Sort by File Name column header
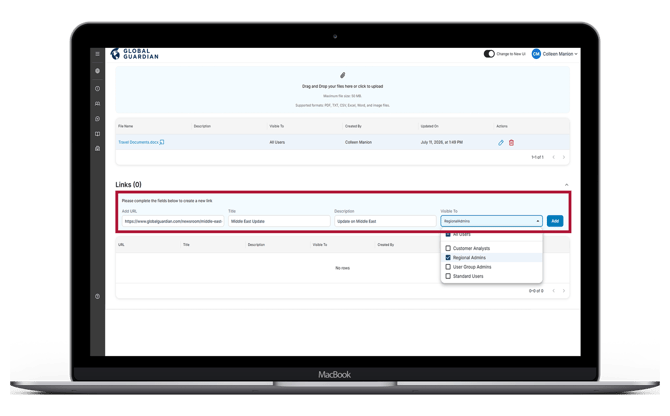 point(126,126)
